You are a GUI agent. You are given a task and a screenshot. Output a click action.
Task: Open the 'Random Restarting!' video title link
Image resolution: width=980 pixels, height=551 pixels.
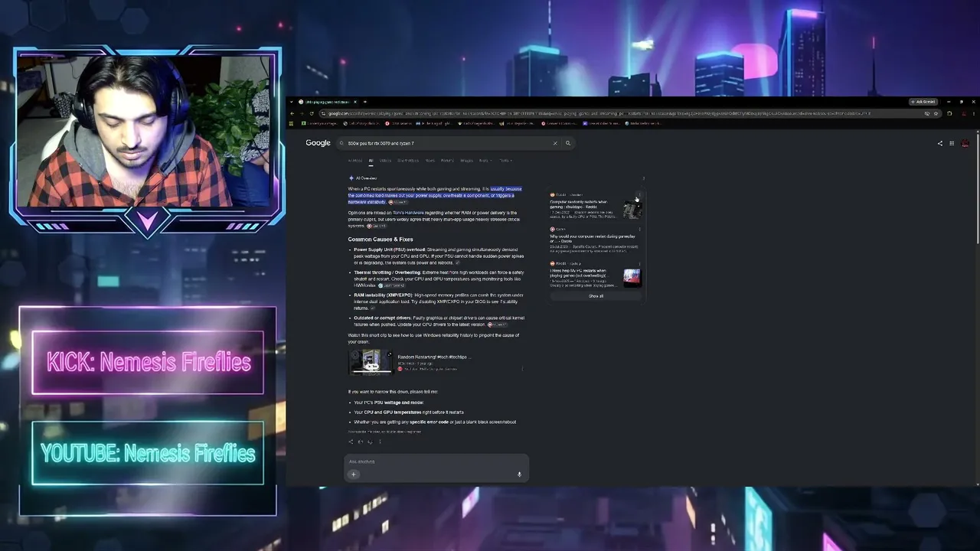[433, 357]
